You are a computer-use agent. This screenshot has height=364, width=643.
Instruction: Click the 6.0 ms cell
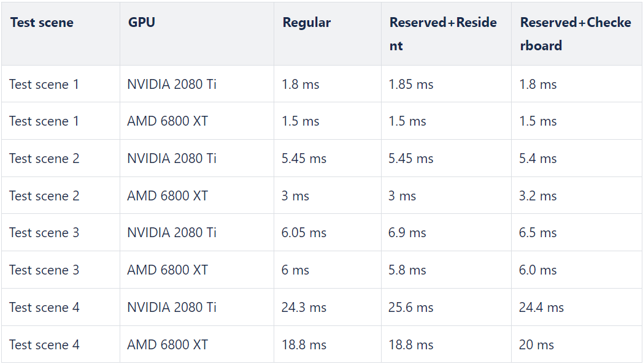pos(577,270)
